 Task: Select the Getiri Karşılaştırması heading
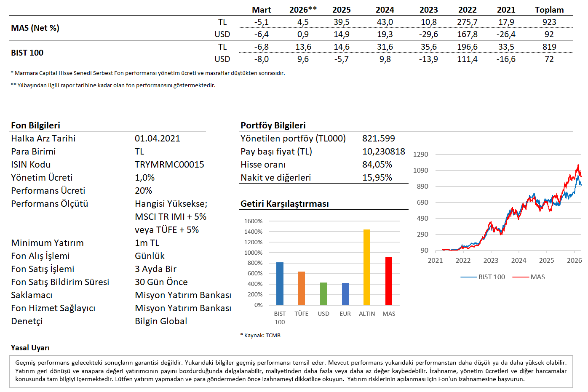pos(284,204)
